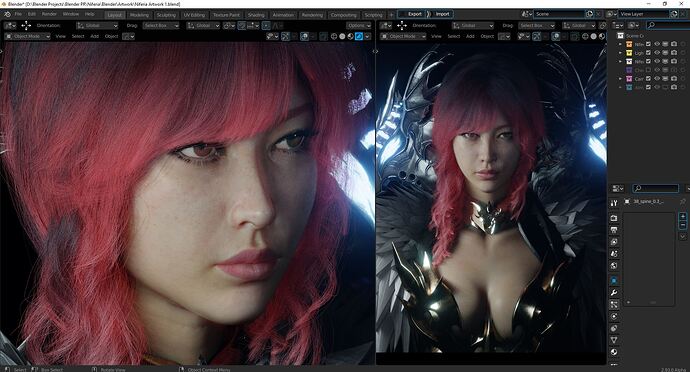Open Options dropdown in close-up viewport header

358,26
